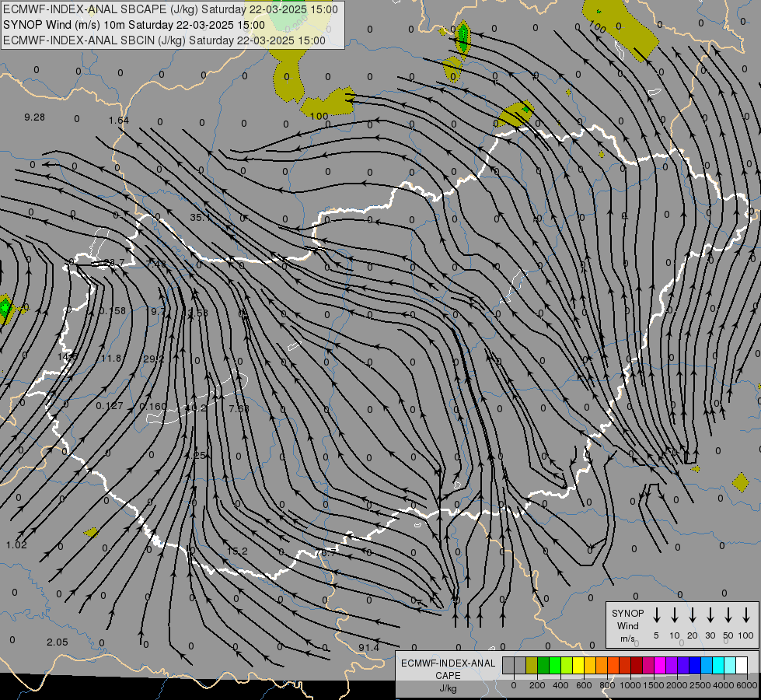Click the '30' wind speed label

pos(710,635)
